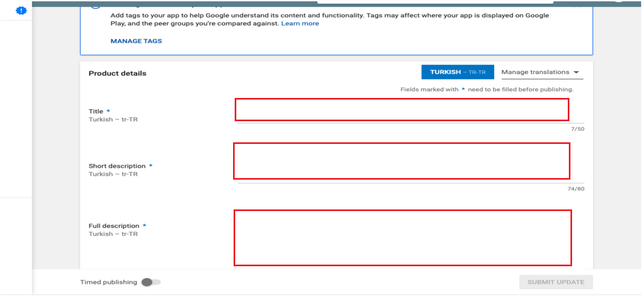Open the Manage translations dropdown
The width and height of the screenshot is (644, 296).
[x=542, y=72]
